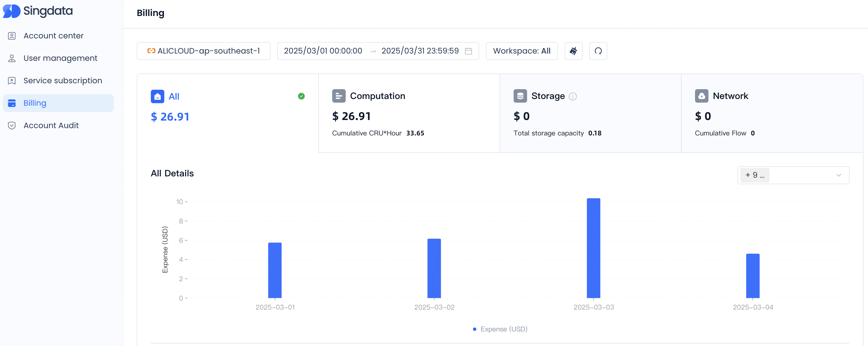Click the Storage info icon
Screen dimensions: 868x346
[x=572, y=97]
